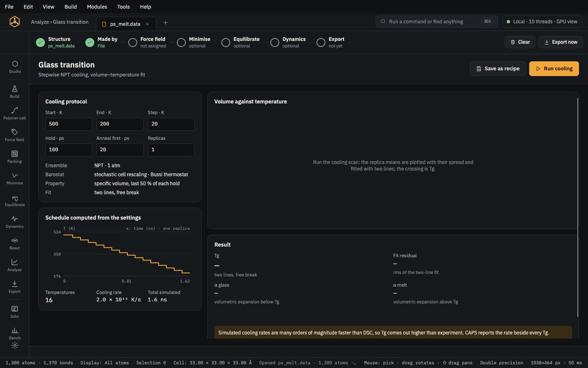Select the Equilibrate optional workflow step
The image size is (588, 368).
click(x=241, y=42)
